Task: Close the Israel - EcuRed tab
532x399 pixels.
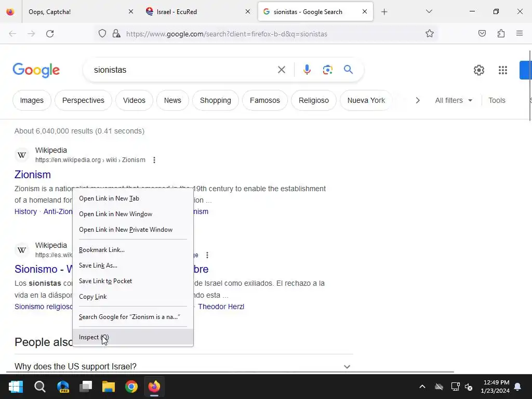Action: coord(248,11)
